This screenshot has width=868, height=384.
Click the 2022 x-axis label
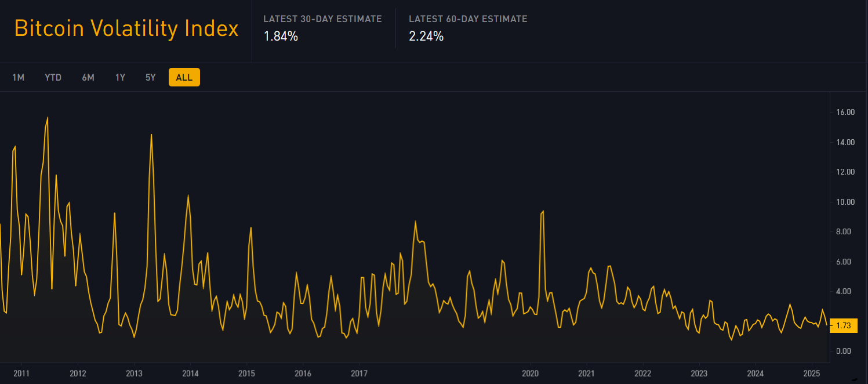coord(643,373)
